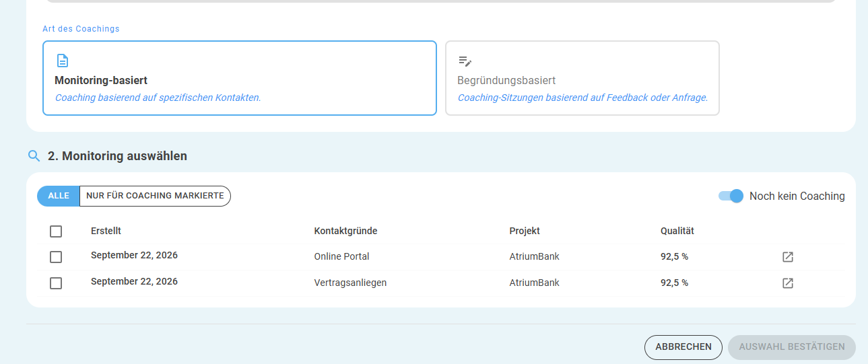Check the select-all checkbox in table header
Image resolution: width=868 pixels, height=364 pixels.
pos(56,231)
